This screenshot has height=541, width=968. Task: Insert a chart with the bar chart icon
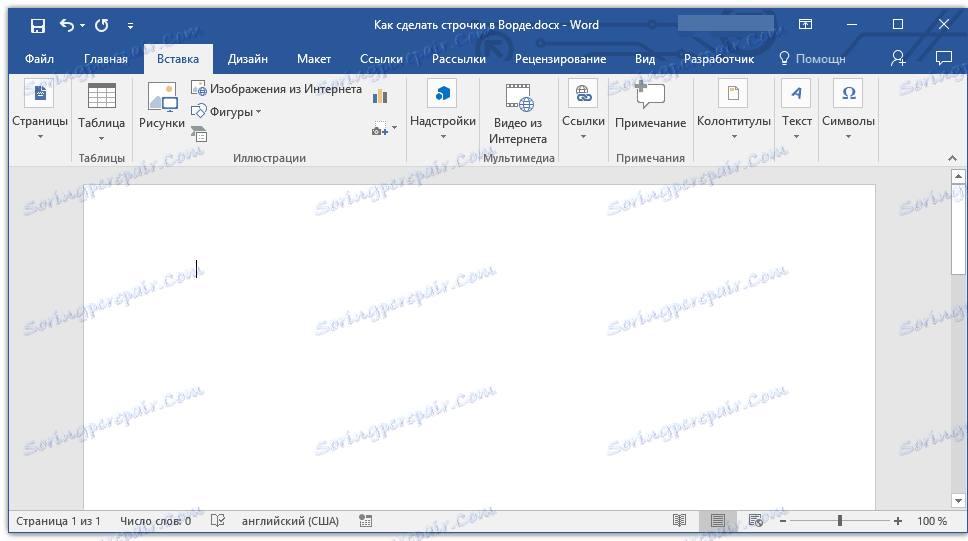coord(380,96)
